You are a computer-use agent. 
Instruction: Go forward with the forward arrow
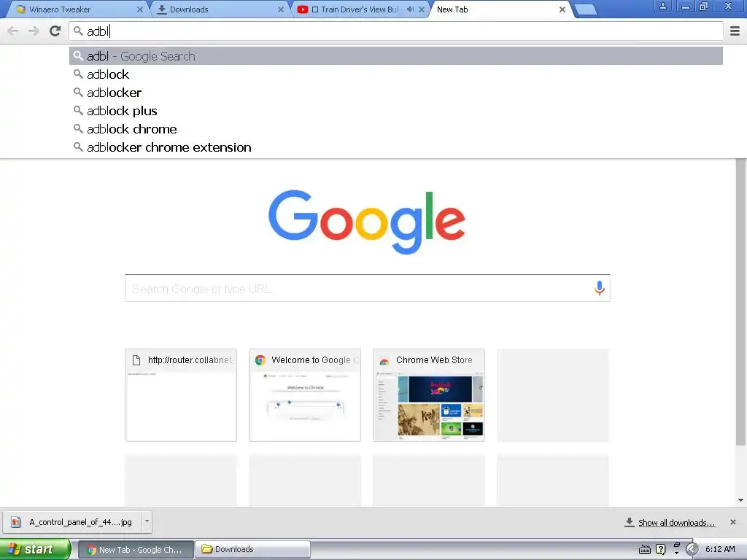coord(34,31)
